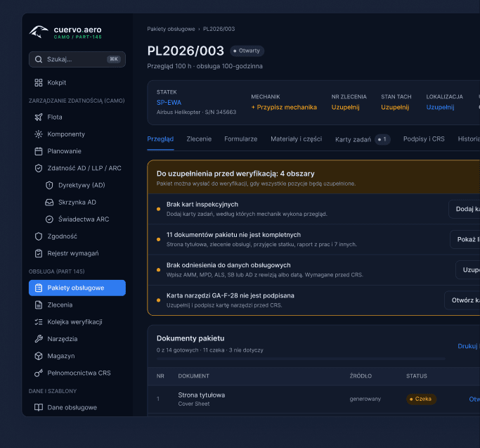Open aircraft SP-EWA link
The width and height of the screenshot is (480, 448).
[169, 103]
